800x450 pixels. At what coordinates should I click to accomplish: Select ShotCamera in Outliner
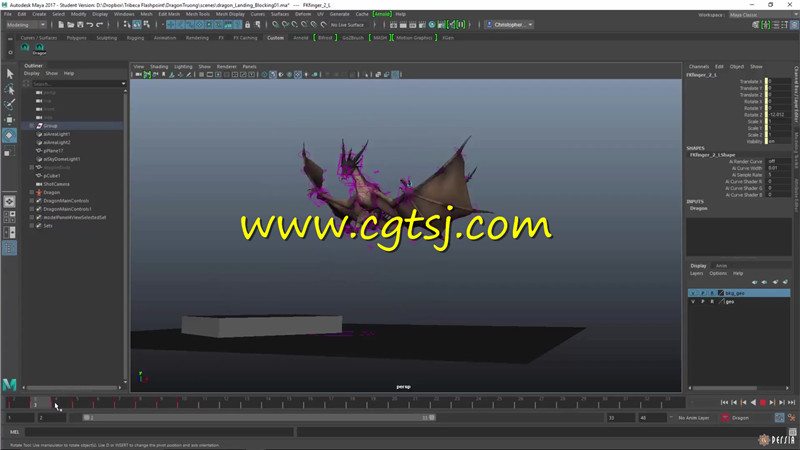[56, 184]
